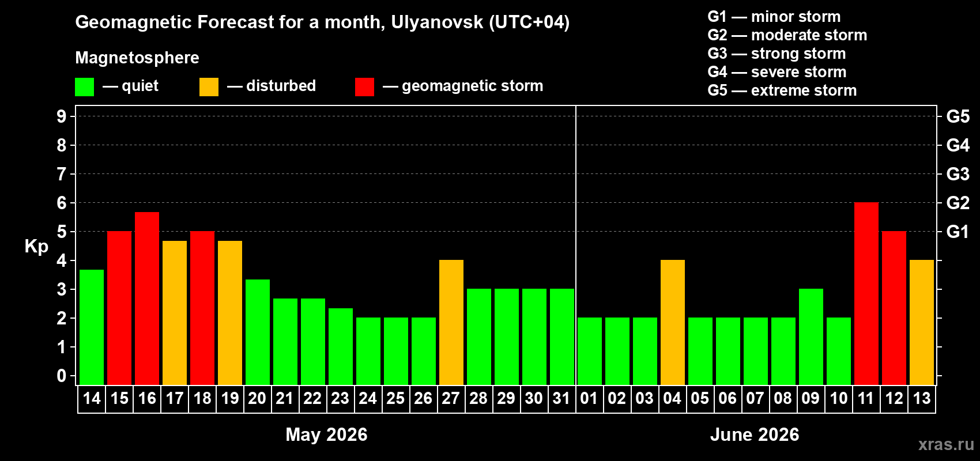The height and width of the screenshot is (461, 980).
Task: Click the Kp value 9 axis label
Action: click(x=61, y=116)
